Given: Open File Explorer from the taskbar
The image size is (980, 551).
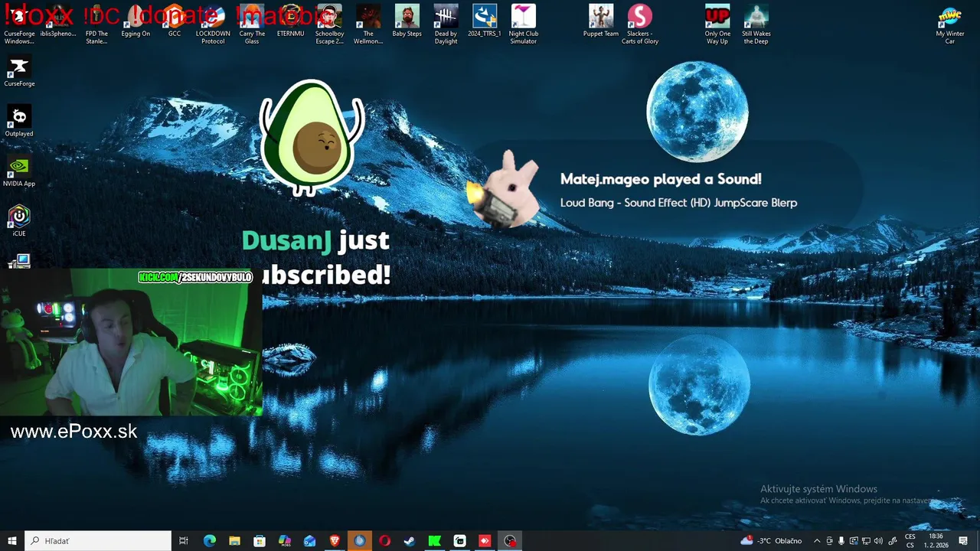Looking at the screenshot, I should pyautogui.click(x=234, y=541).
